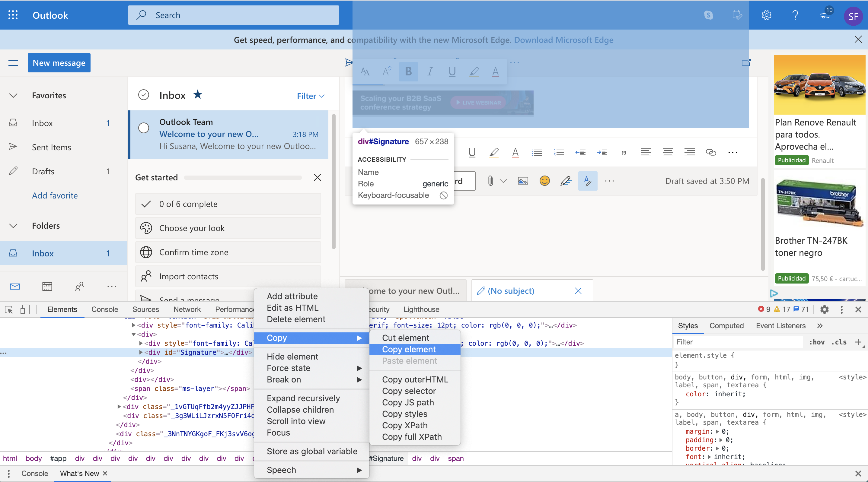868x482 pixels.
Task: Align text right
Action: [689, 153]
